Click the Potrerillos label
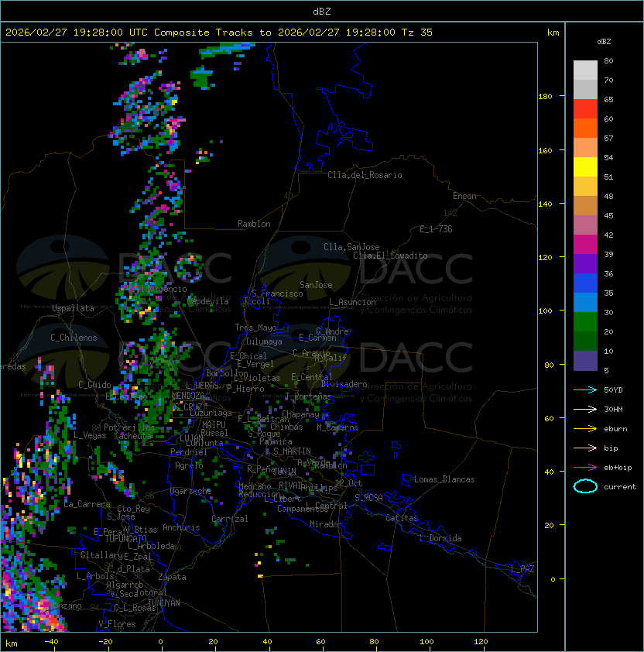Viewport: 644px width, 652px height. (129, 427)
